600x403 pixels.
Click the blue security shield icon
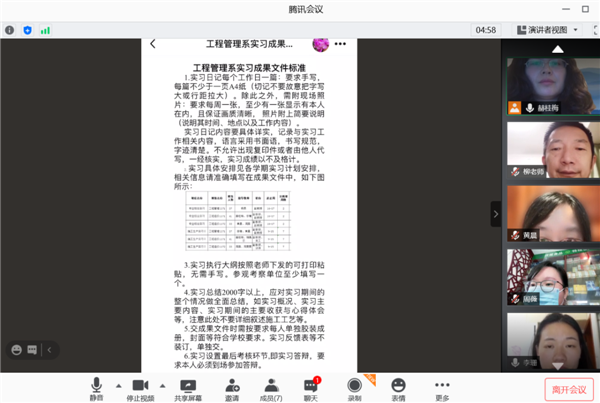click(26, 30)
